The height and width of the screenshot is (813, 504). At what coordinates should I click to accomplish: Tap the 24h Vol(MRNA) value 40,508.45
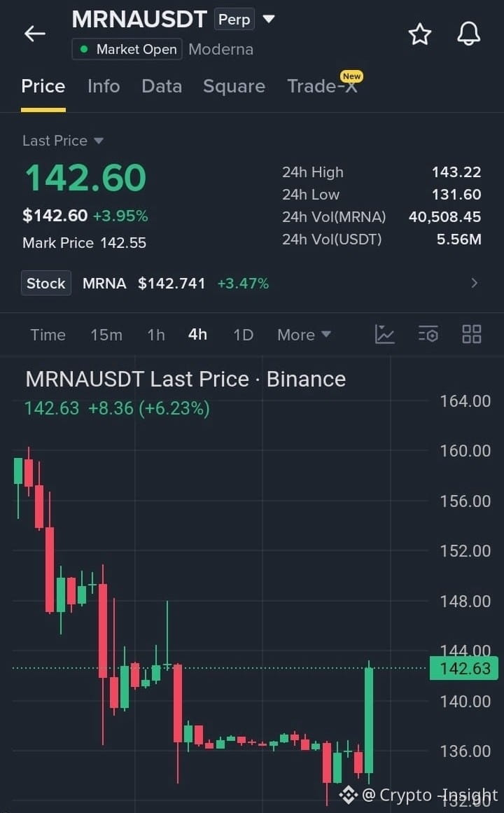(x=445, y=217)
